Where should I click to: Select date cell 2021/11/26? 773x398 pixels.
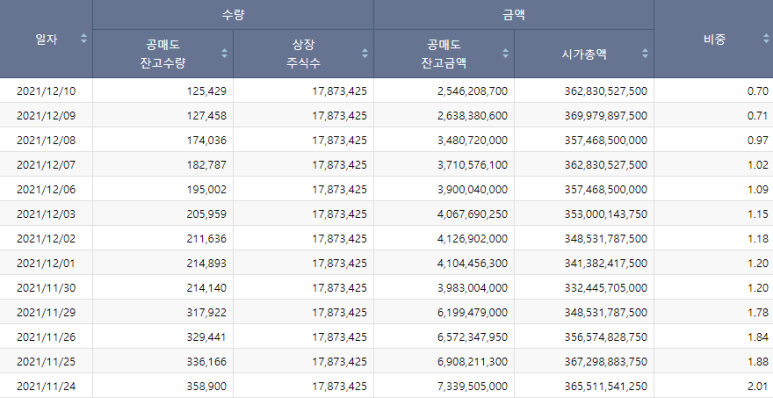[x=46, y=337]
